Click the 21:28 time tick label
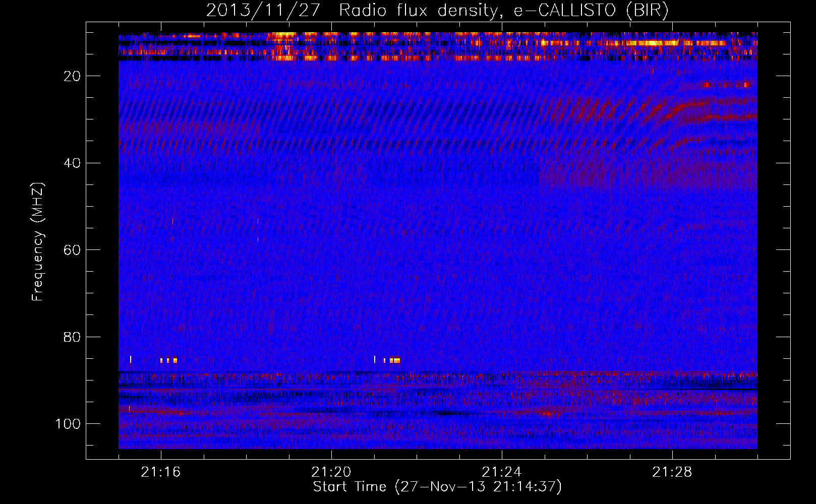This screenshot has width=816, height=504. coord(672,472)
